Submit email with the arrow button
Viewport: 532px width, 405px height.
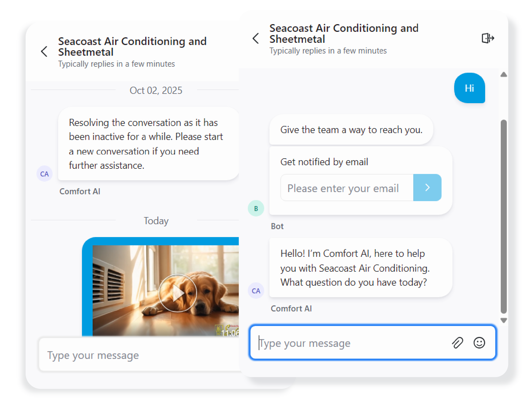coord(427,188)
